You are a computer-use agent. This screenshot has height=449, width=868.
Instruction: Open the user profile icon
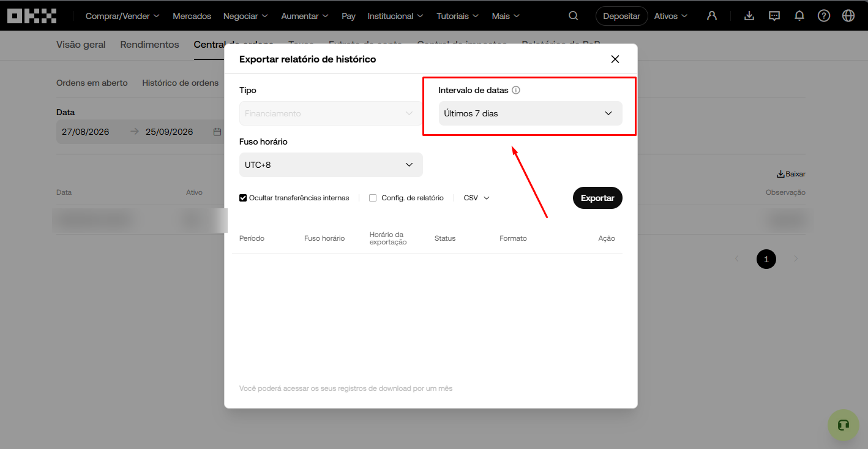[712, 16]
